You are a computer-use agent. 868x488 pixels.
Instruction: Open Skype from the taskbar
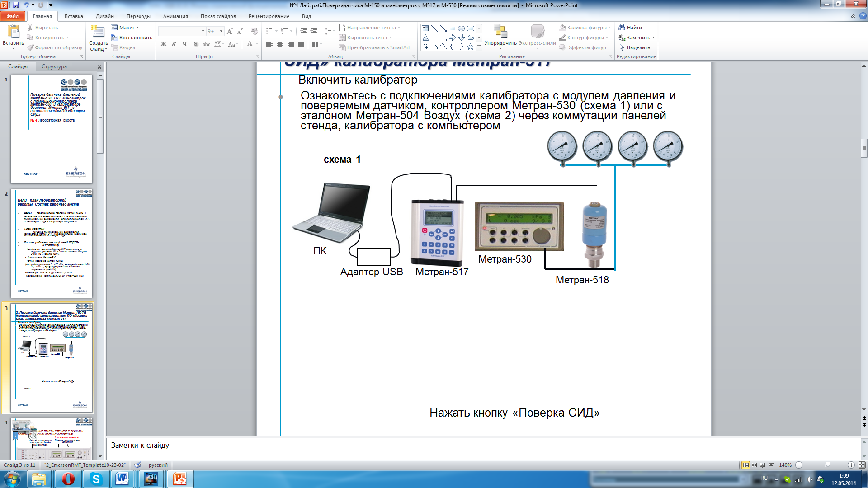(96, 479)
